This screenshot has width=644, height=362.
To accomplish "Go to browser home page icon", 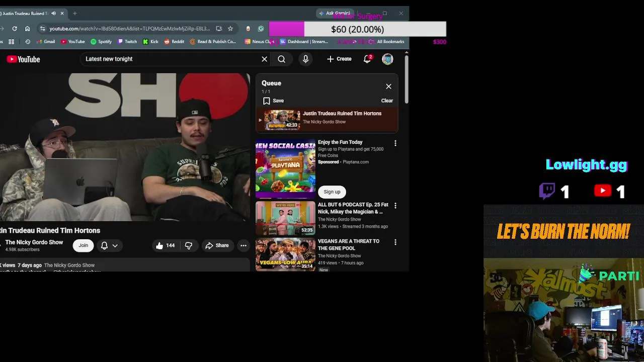I will tap(27, 29).
